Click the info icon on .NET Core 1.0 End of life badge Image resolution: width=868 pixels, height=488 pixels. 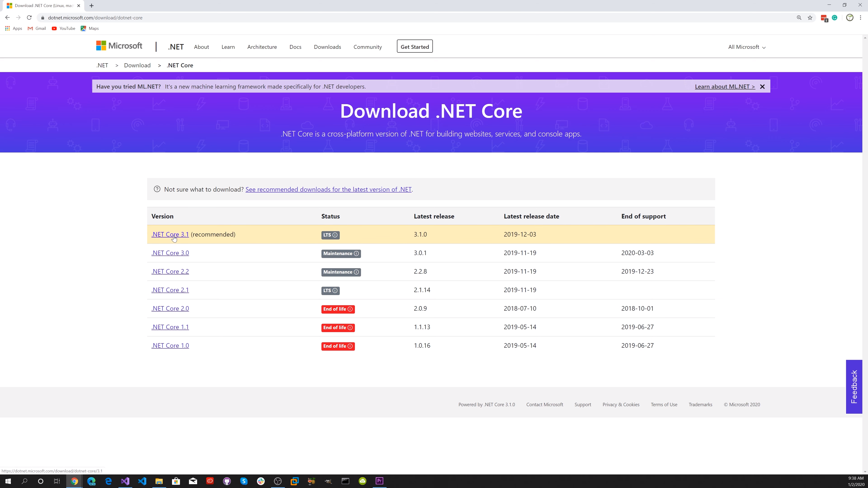[350, 346]
